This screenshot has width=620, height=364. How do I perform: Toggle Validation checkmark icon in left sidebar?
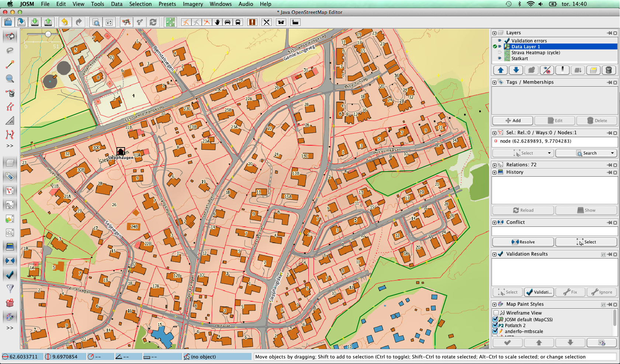coord(10,274)
